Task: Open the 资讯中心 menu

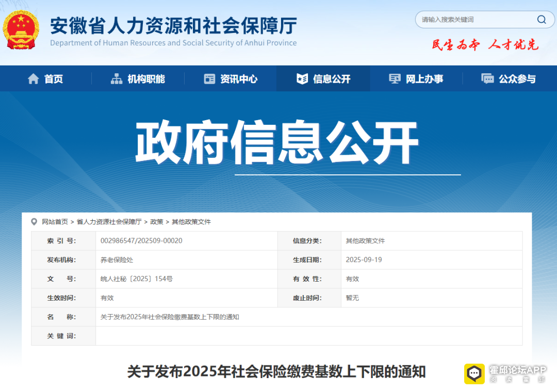Action: [x=231, y=78]
